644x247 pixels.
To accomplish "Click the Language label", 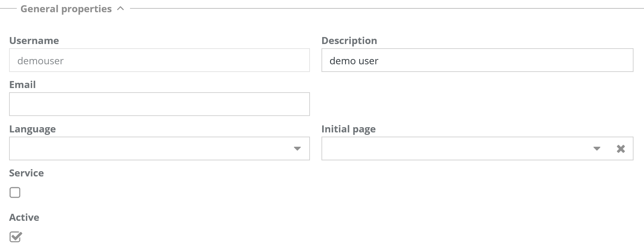I will coord(32,129).
